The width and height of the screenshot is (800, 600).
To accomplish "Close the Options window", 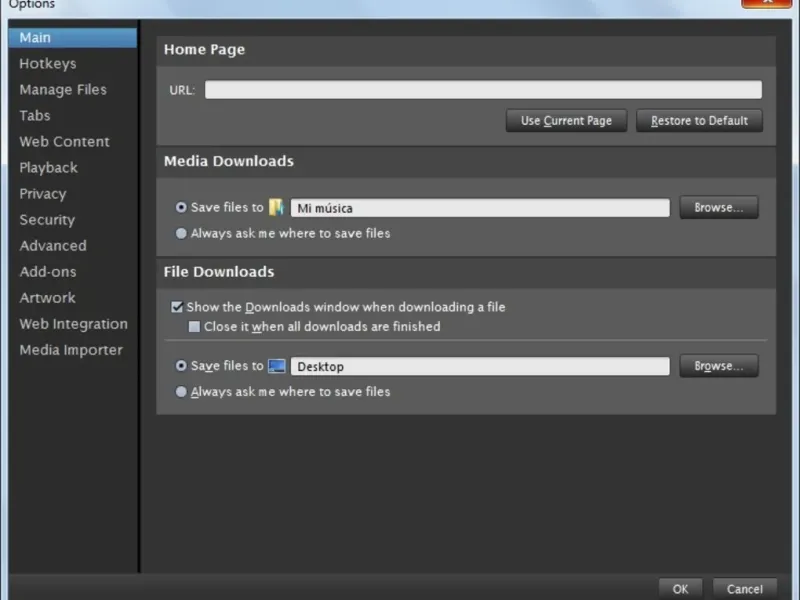I will [766, 3].
